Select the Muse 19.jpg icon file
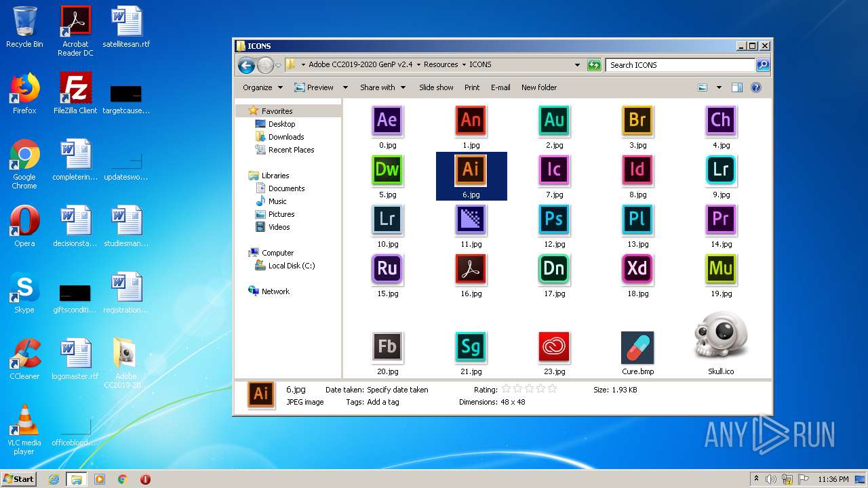 point(721,268)
